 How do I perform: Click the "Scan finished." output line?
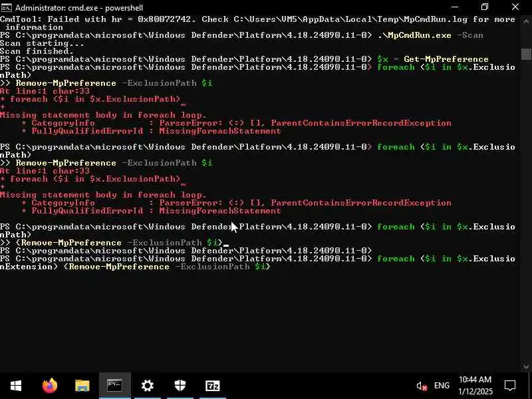click(37, 51)
